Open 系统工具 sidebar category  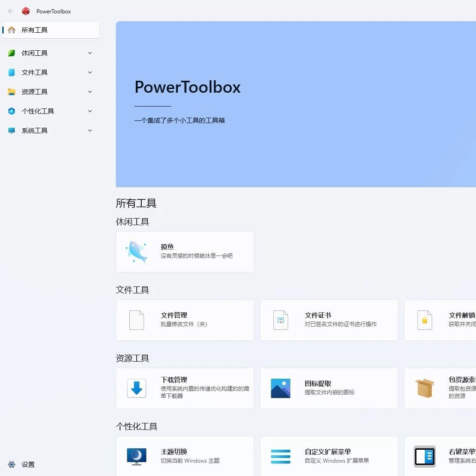click(51, 131)
